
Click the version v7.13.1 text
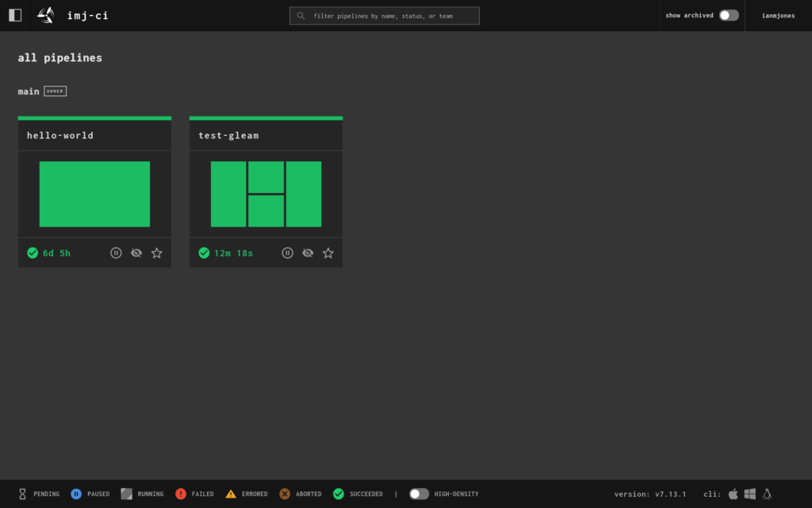[650, 494]
